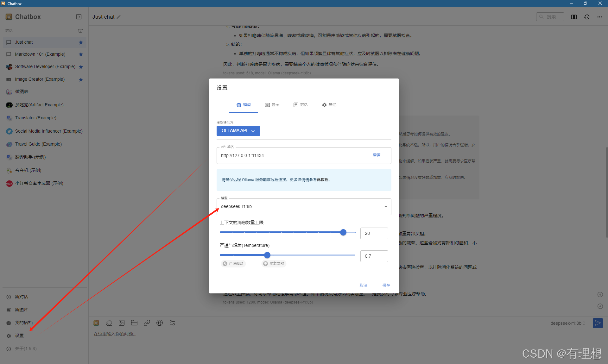This screenshot has height=364, width=608.
Task: Open model selector at bottom right of input
Action: pyautogui.click(x=567, y=323)
